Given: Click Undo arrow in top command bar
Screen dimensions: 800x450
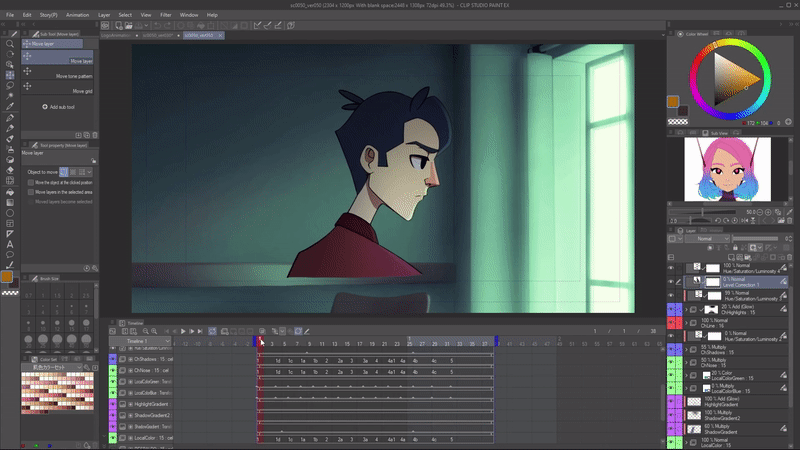Looking at the screenshot, I should tap(158, 25).
